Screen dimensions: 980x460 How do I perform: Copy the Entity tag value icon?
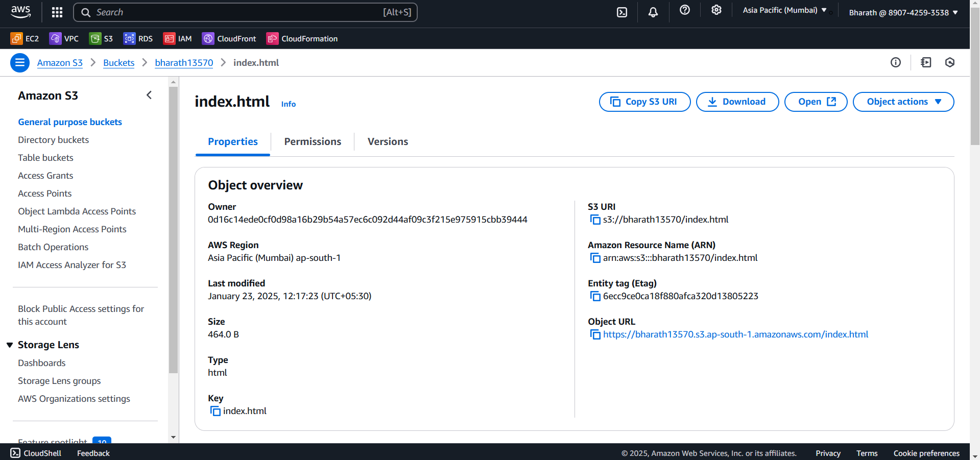click(x=595, y=296)
